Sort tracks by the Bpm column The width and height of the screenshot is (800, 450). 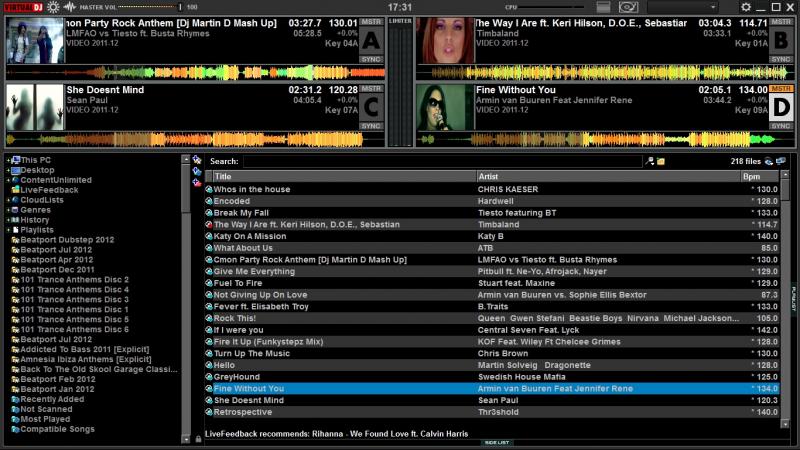point(760,177)
